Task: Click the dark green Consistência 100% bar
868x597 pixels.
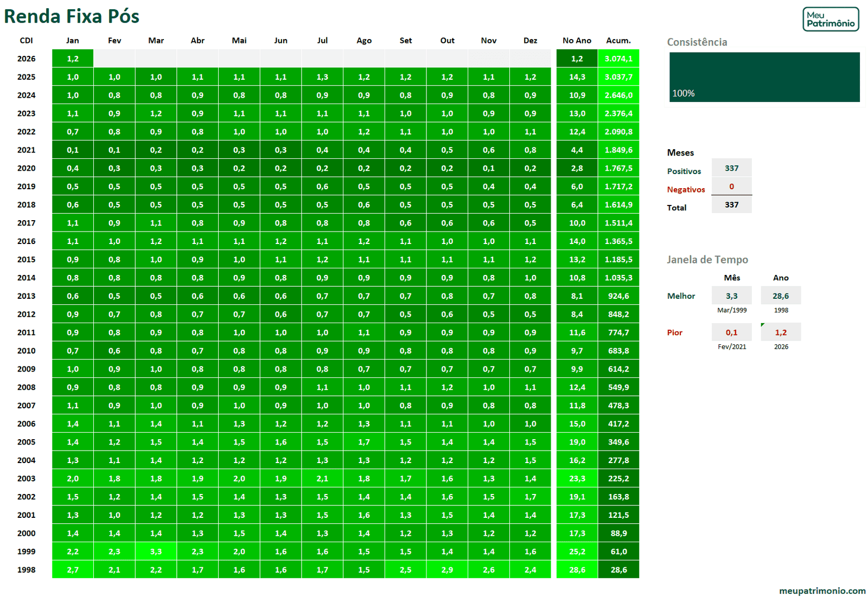Action: click(x=764, y=76)
